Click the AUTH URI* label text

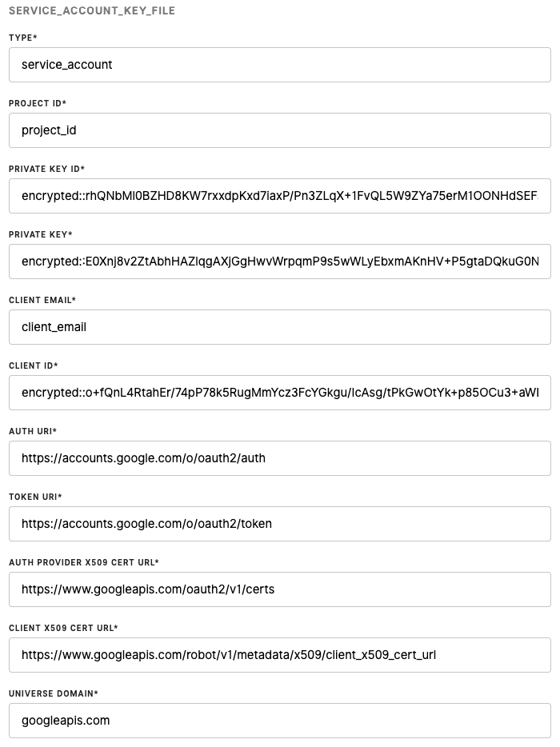tap(33, 432)
